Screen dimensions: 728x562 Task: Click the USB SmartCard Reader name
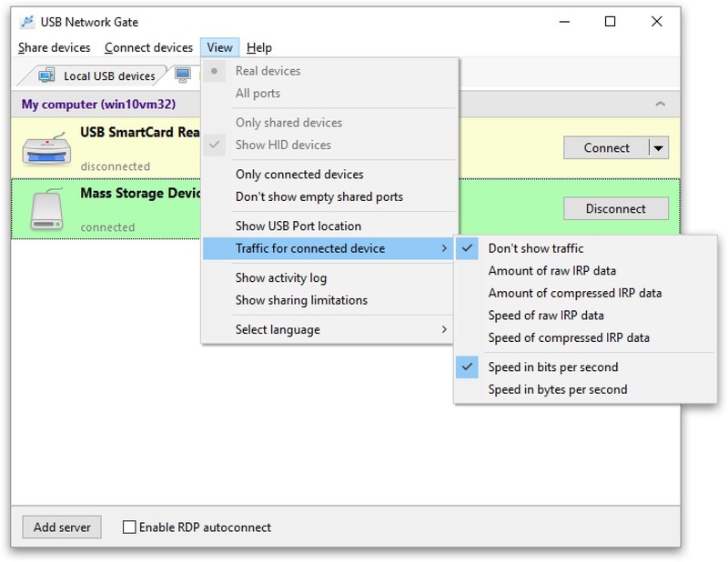point(140,132)
